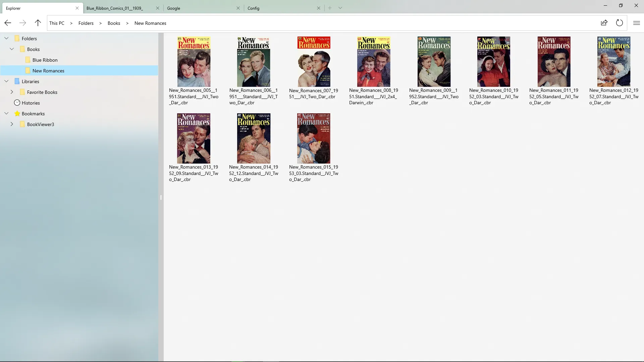This screenshot has height=362, width=644.
Task: Click the back navigation arrow
Action: click(7, 23)
